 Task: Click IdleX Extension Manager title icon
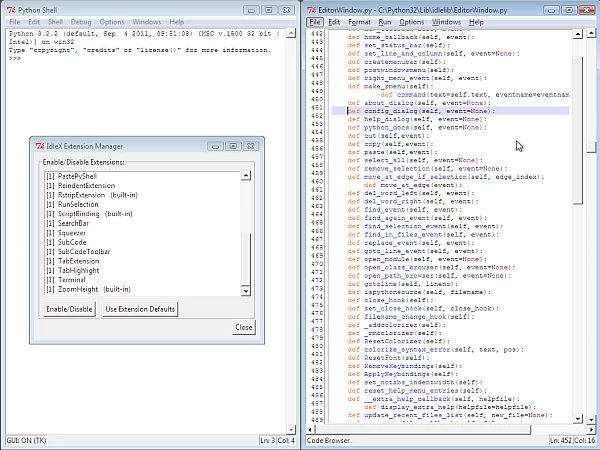[x=40, y=146]
